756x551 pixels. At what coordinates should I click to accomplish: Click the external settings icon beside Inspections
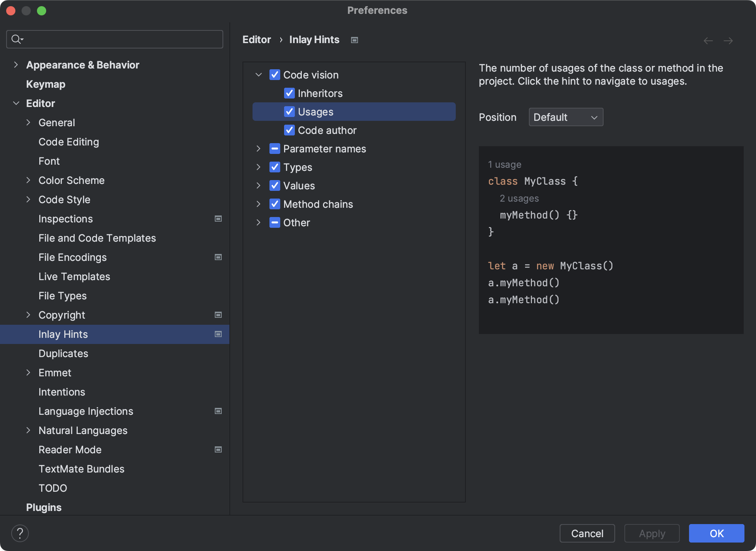(x=218, y=219)
